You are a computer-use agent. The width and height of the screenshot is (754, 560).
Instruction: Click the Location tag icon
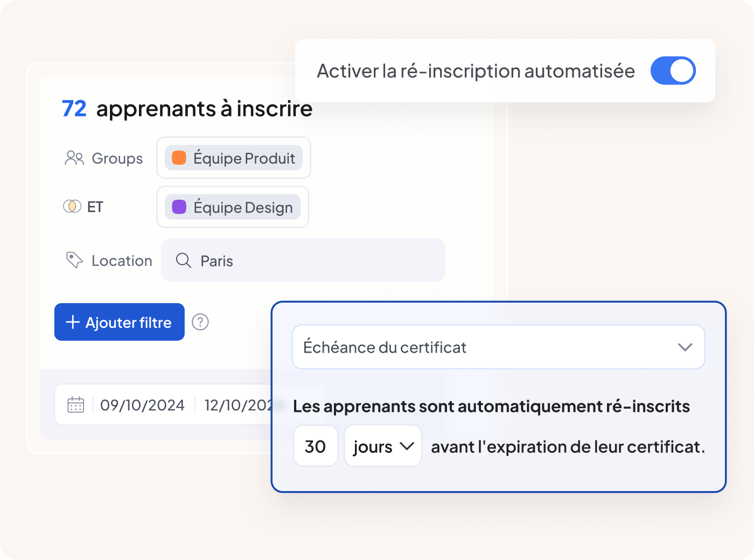coord(74,260)
